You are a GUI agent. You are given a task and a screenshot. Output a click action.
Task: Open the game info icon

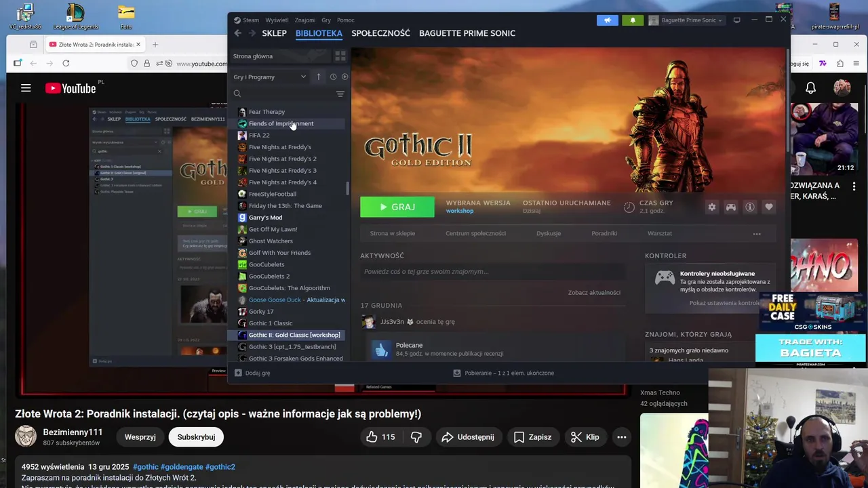pos(750,207)
